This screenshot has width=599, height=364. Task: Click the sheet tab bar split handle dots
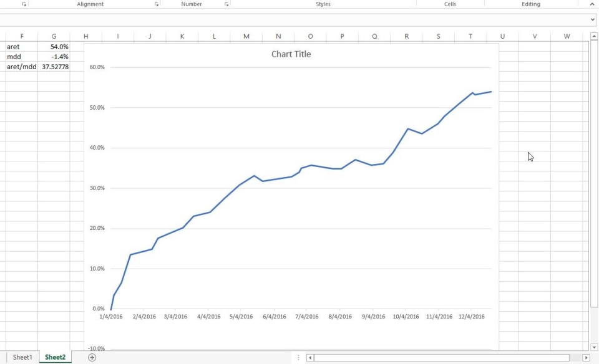pyautogui.click(x=298, y=358)
